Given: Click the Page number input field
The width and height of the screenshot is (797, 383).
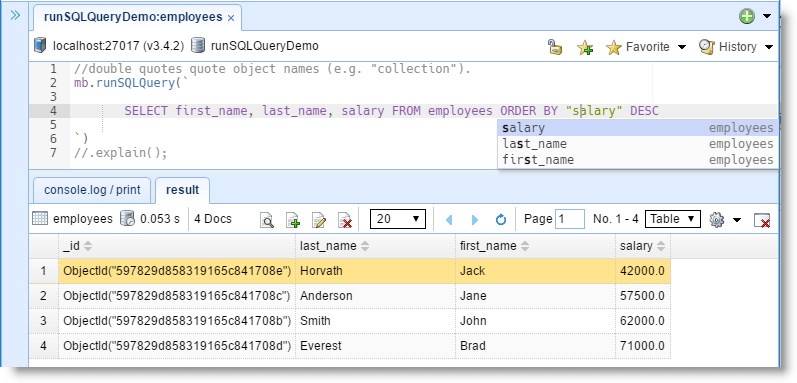Looking at the screenshot, I should [x=570, y=219].
